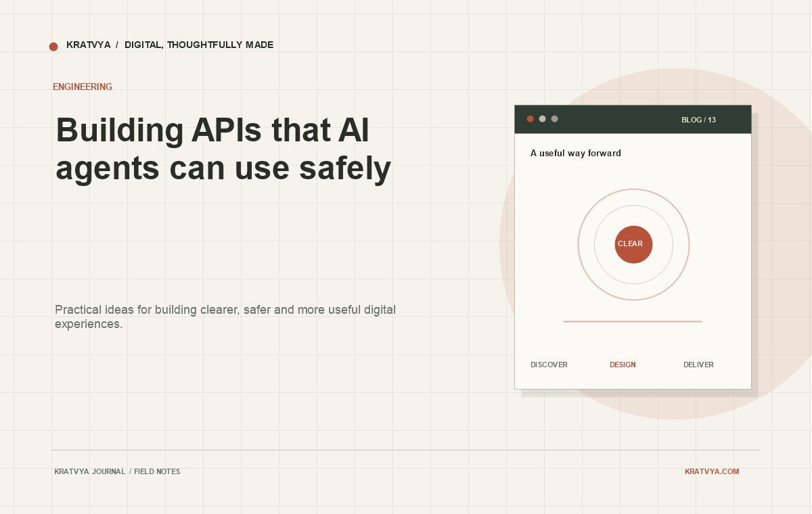Click 'KRATVYA JOURNAL / FIELD NOTES' footer text
Viewport: 812px width, 514px height.
coord(117,471)
